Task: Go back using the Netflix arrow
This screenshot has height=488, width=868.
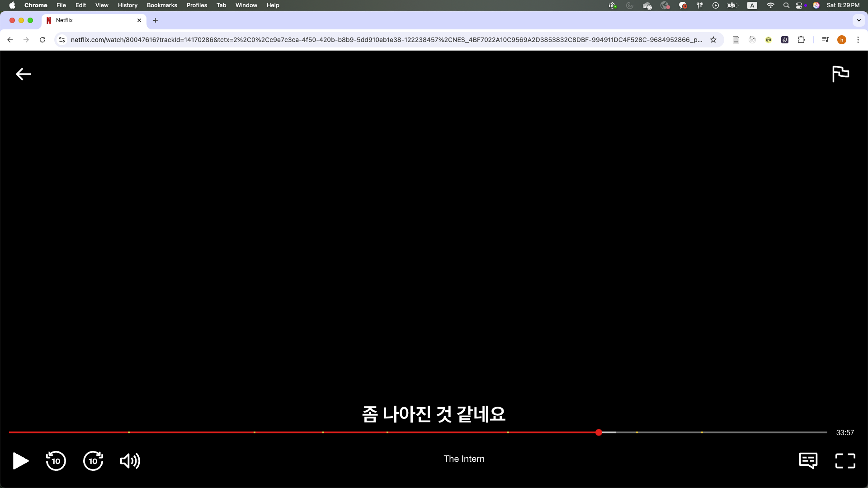Action: tap(24, 74)
